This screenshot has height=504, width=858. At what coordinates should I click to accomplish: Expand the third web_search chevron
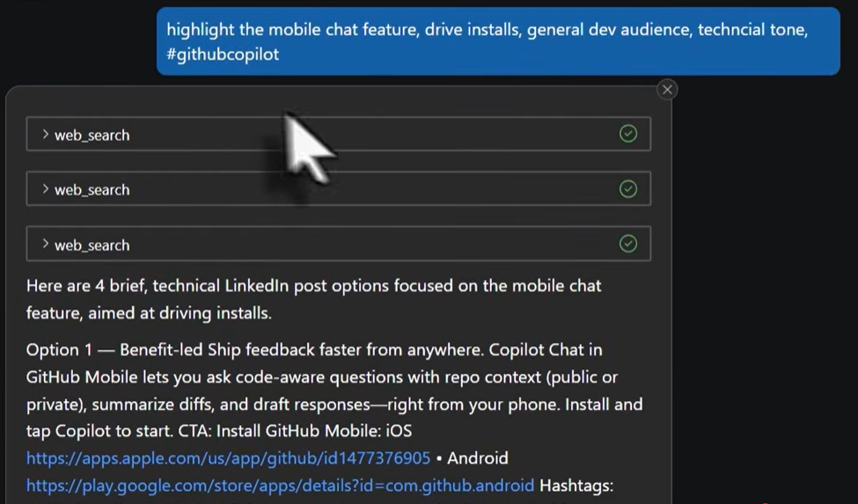46,244
